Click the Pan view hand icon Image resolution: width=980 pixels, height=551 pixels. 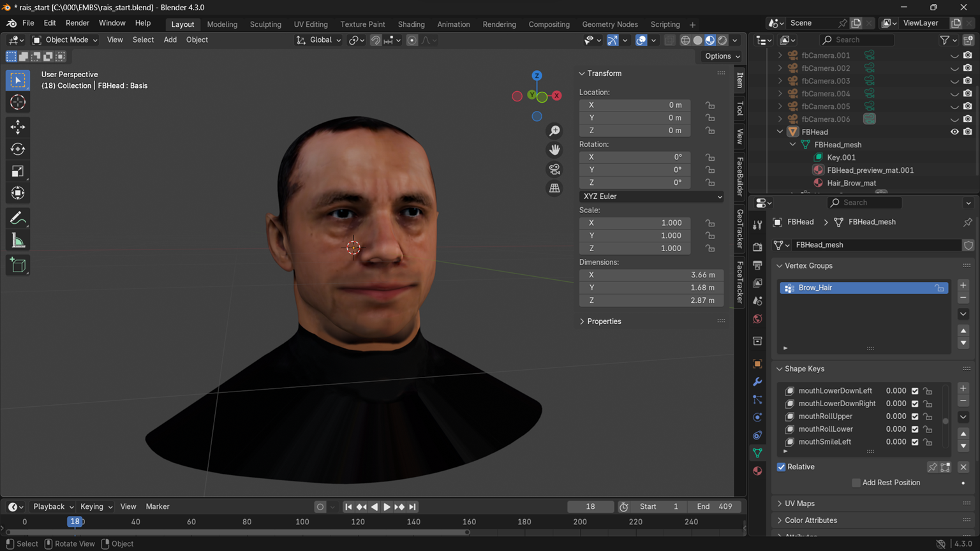coord(554,150)
